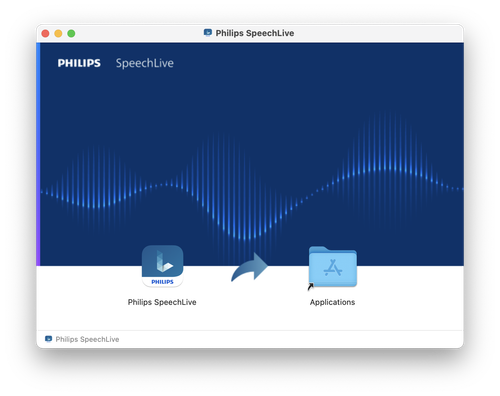Close the installer window with red button

coord(45,33)
